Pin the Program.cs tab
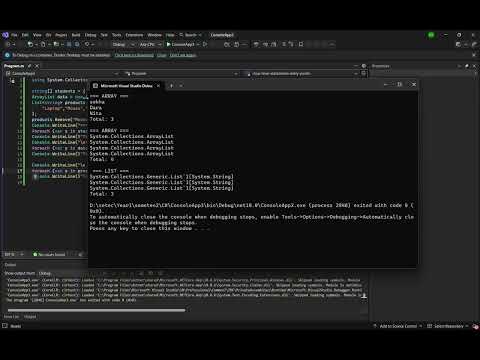 tap(30, 66)
